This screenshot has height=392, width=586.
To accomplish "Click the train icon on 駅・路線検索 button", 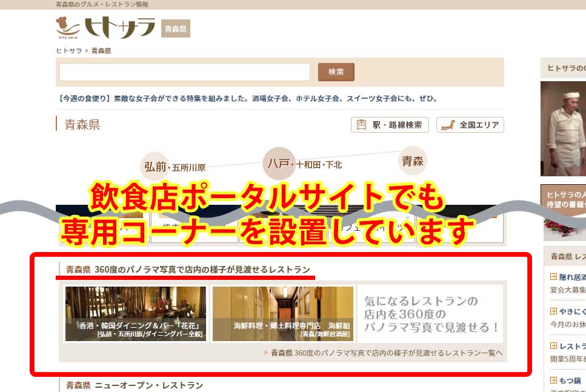I will pos(361,124).
